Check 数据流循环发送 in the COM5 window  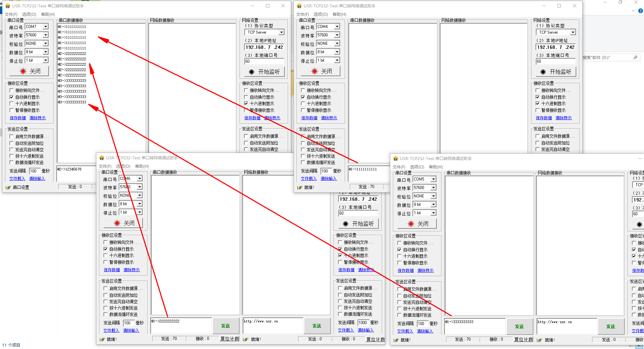[399, 315]
